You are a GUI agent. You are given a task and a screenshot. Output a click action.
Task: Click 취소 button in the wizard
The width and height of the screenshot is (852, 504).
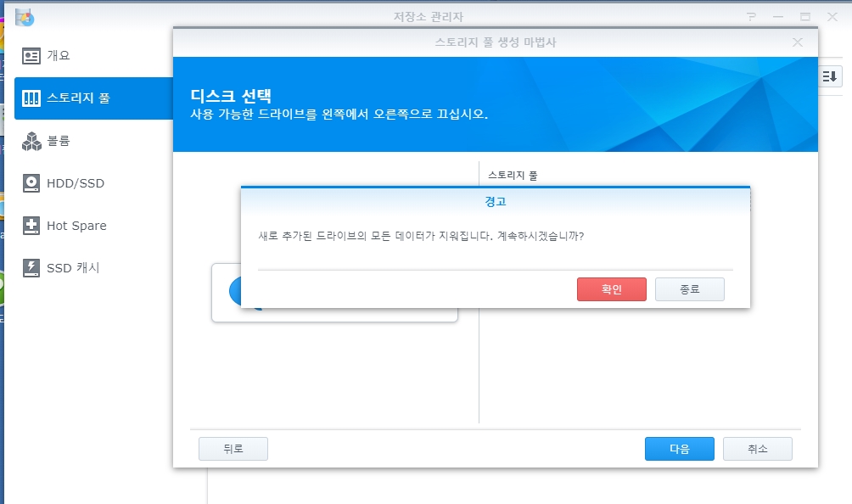tap(758, 449)
